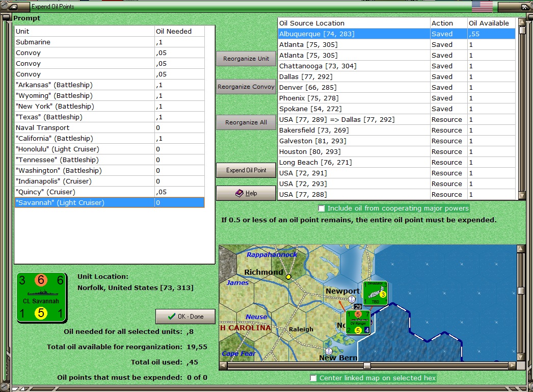Screen dimensions: 533x392
Task: Click the Newport port anchor symbol on the map
Action: tap(352, 299)
